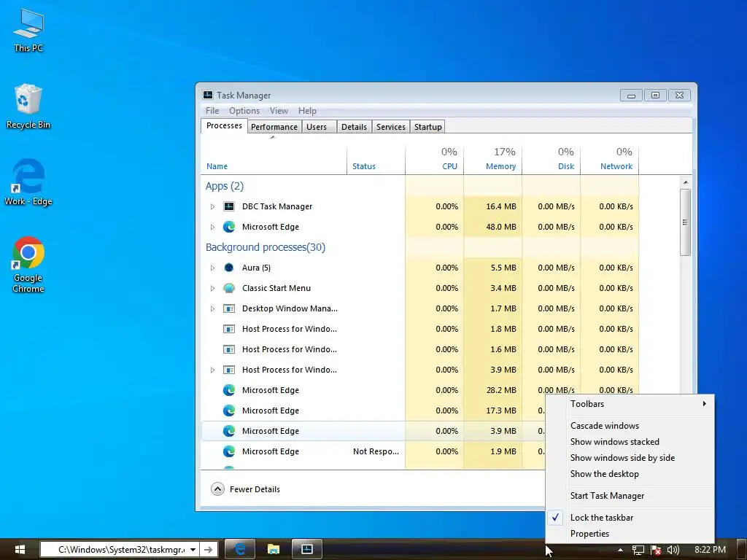Choose Show windows side by side

[x=630, y=458]
